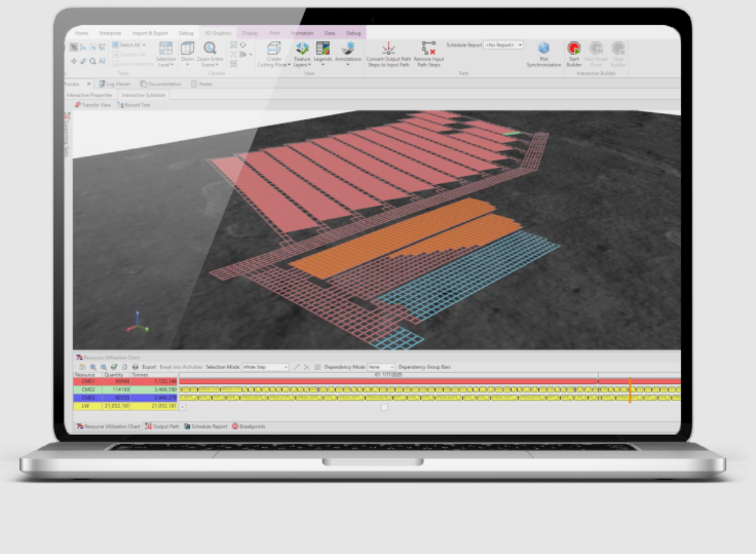The width and height of the screenshot is (756, 554).
Task: Open the Animation contextual tab
Action: pyautogui.click(x=302, y=34)
